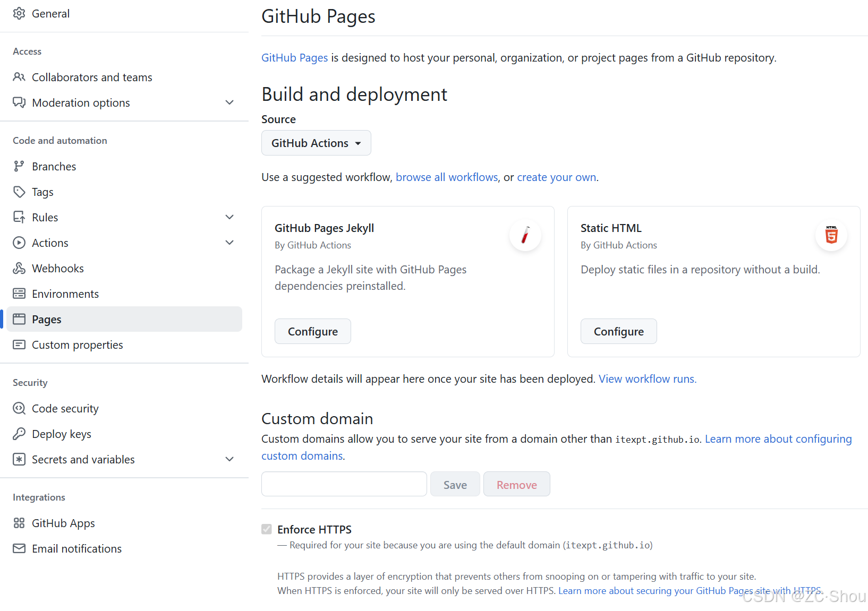
Task: Click the Environments server icon
Action: point(19,294)
